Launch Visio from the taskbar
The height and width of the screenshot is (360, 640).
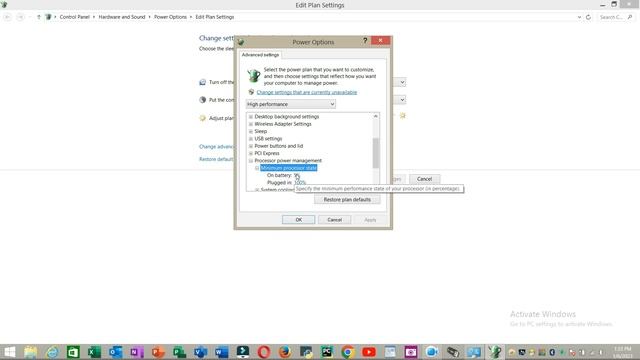[200, 352]
